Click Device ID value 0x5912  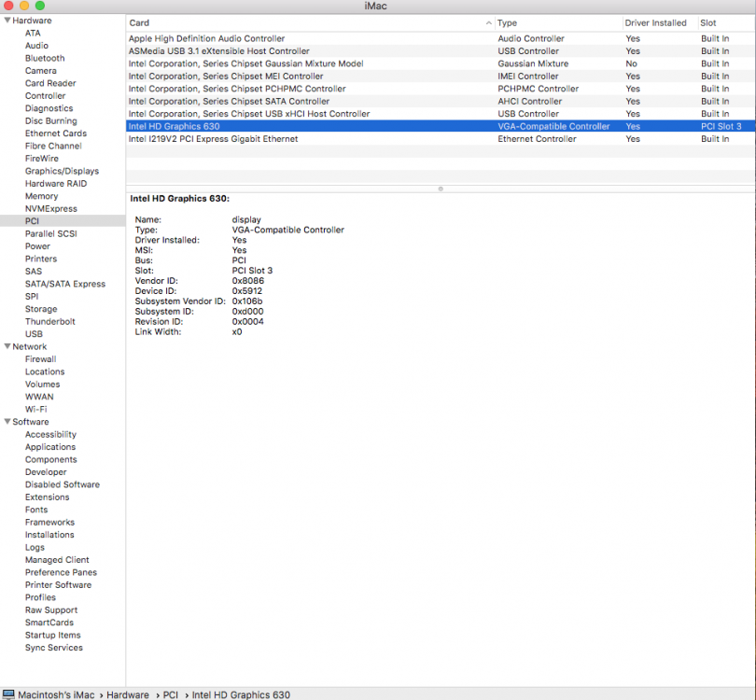pyautogui.click(x=246, y=290)
